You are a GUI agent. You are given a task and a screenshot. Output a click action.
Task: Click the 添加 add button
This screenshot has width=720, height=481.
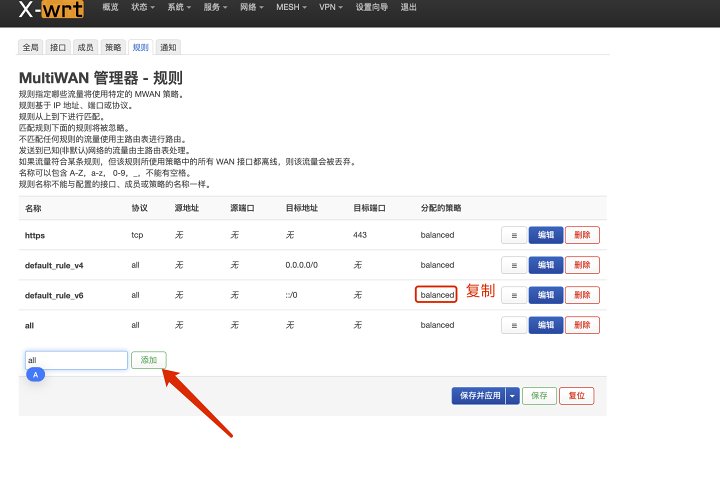(148, 360)
